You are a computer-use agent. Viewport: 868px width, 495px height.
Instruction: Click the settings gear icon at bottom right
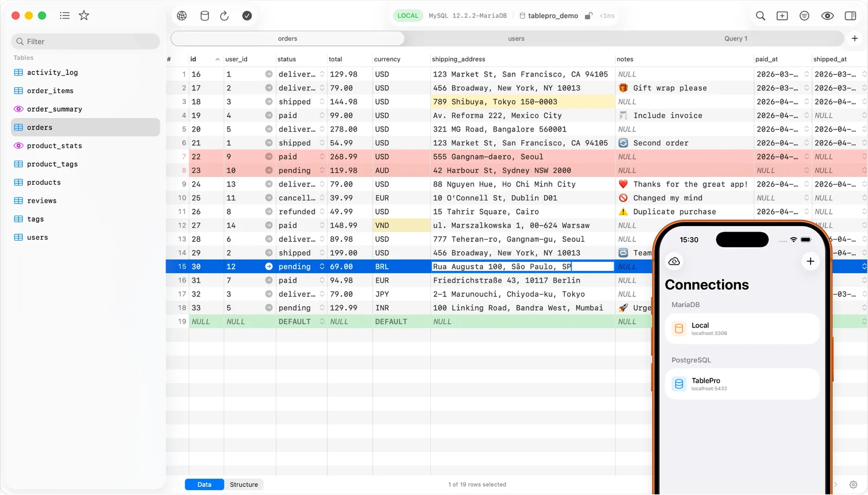(853, 485)
